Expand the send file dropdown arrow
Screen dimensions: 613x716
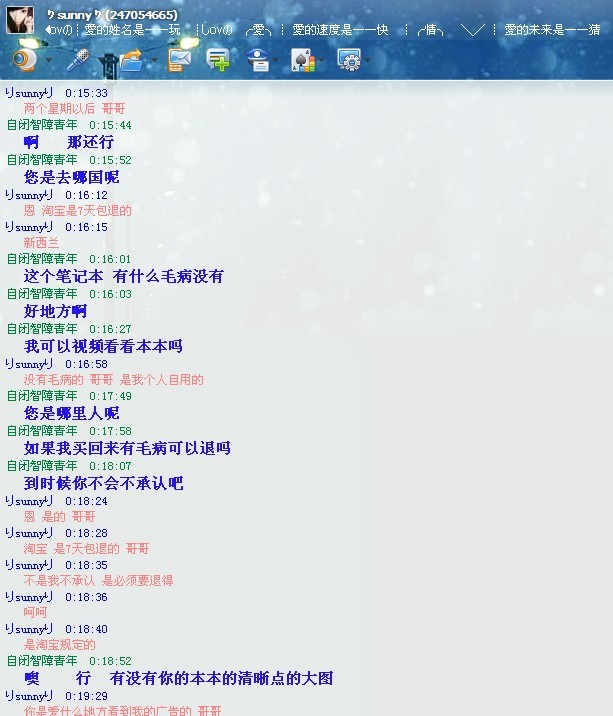(150, 61)
